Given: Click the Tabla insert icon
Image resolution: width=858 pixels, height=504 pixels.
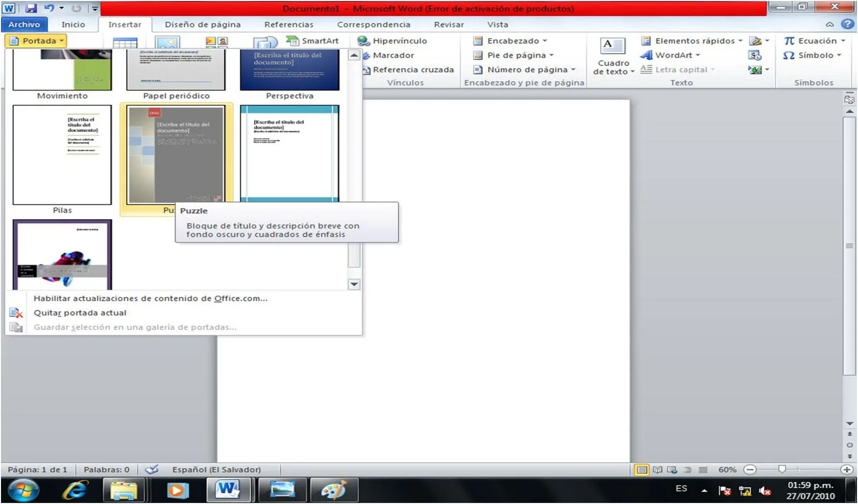Looking at the screenshot, I should [125, 43].
